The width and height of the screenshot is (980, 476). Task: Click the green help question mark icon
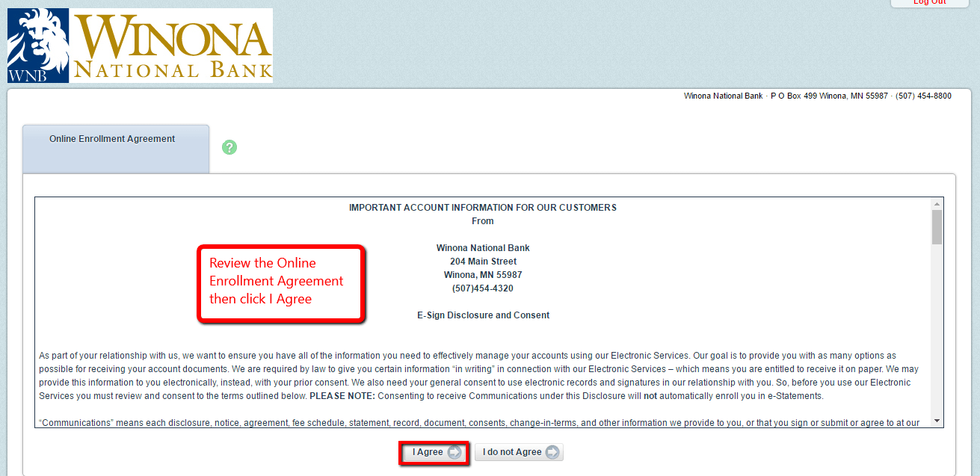click(x=229, y=147)
